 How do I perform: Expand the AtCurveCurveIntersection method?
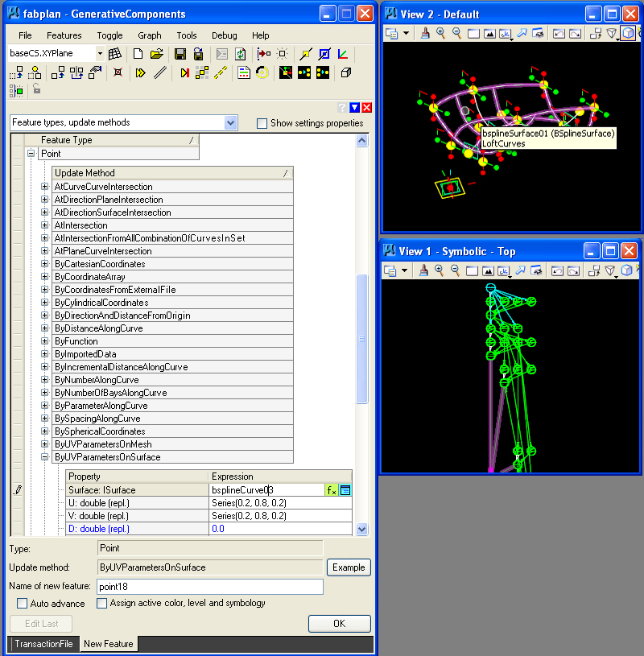45,187
